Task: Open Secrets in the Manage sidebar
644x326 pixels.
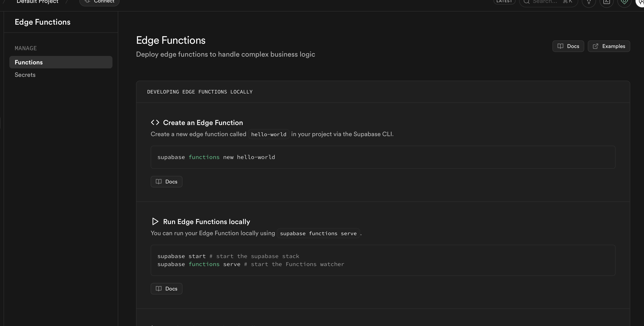Action: (25, 75)
